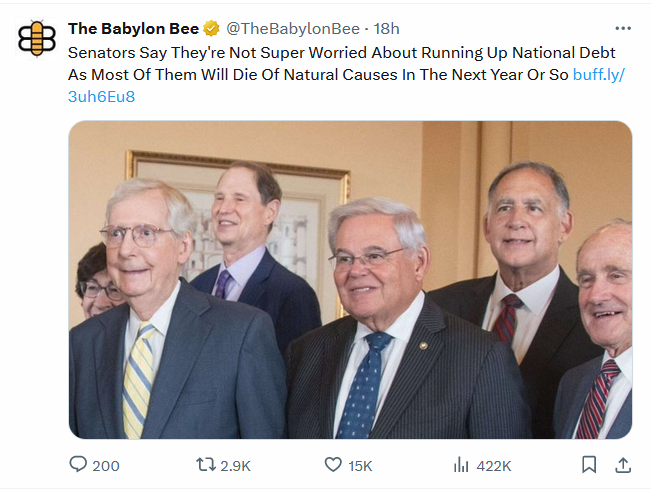Click The Babylon Bee display name

tap(134, 29)
